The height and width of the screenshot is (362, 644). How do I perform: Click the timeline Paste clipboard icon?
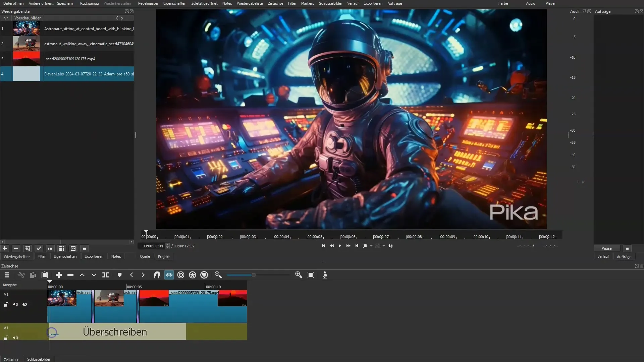tap(45, 275)
